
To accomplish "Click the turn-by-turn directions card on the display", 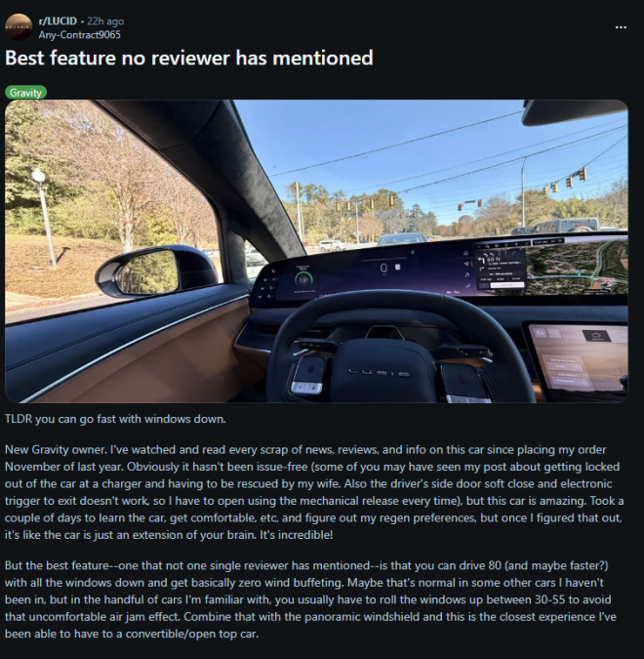I will click(x=503, y=268).
